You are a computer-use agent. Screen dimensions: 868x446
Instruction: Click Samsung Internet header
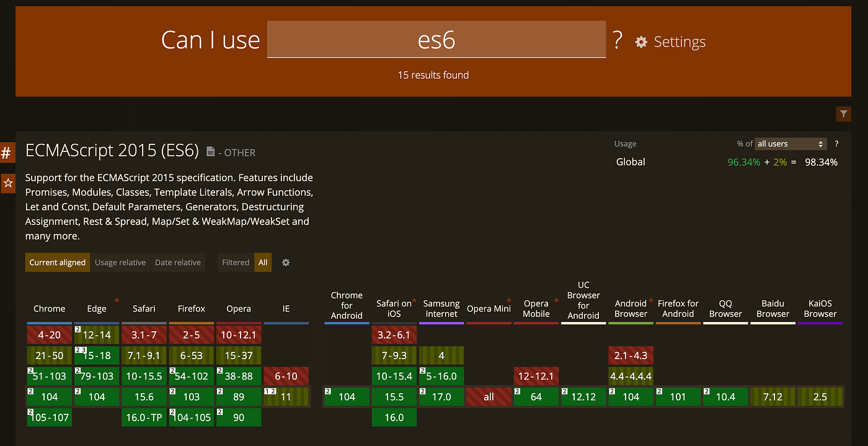coord(441,308)
